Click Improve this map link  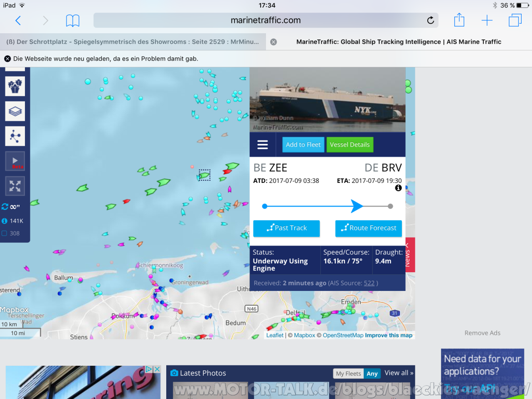[389, 335]
